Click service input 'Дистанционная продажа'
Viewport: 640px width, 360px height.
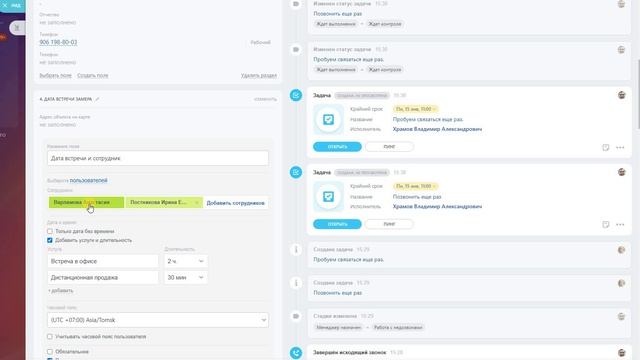click(102, 278)
